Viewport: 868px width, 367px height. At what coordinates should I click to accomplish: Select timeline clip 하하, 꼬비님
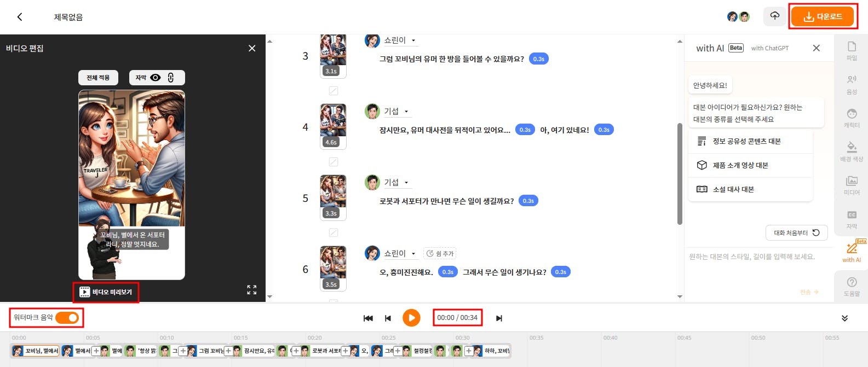[x=492, y=351]
